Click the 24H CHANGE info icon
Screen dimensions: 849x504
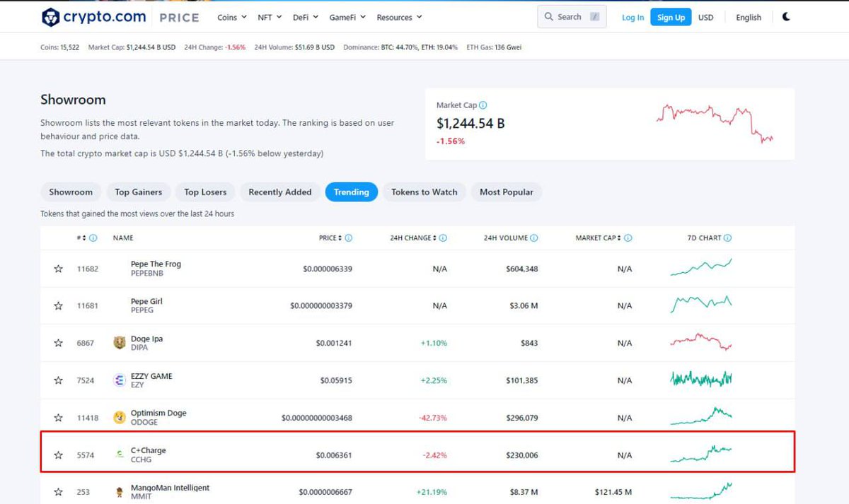click(x=443, y=238)
